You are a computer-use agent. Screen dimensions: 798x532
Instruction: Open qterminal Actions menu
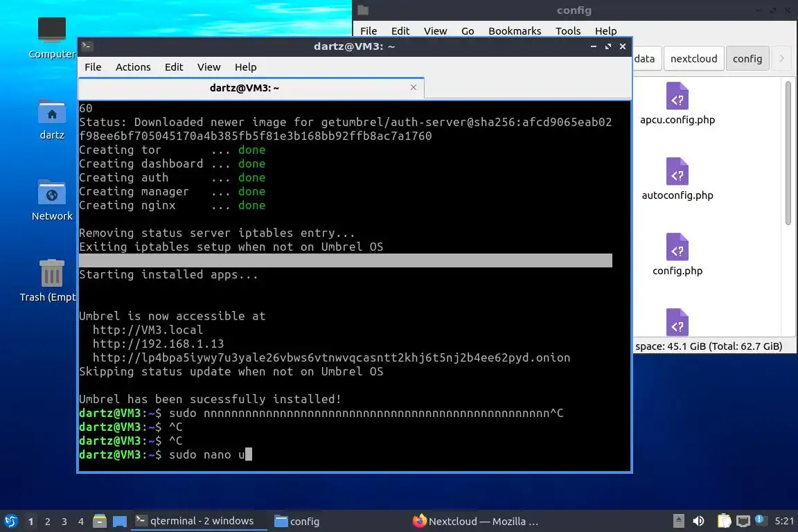(133, 67)
